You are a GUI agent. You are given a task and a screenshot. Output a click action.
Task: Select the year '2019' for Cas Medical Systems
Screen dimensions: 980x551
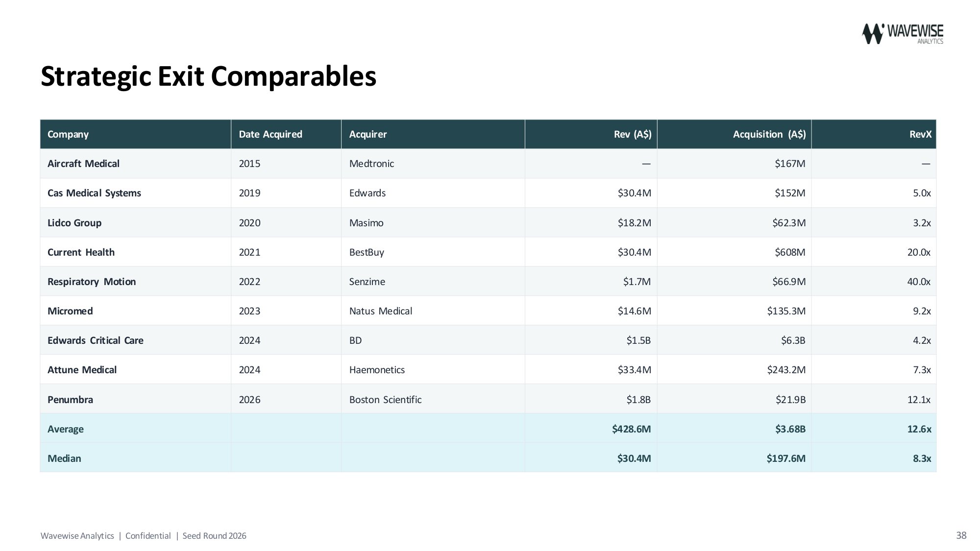pos(249,193)
